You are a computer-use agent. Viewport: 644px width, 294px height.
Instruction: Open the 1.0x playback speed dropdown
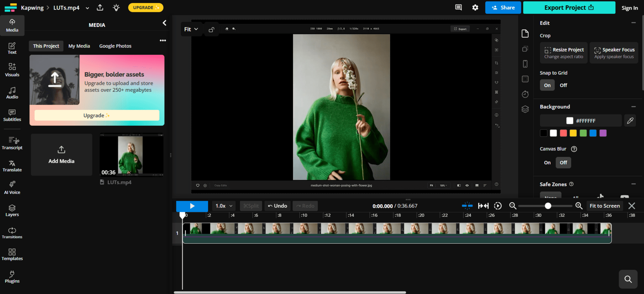coord(224,206)
